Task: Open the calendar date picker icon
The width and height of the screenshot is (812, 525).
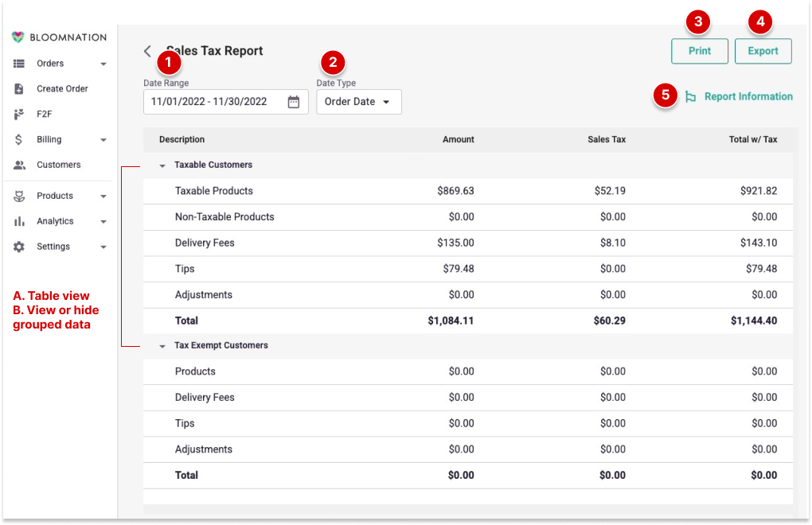Action: (293, 102)
